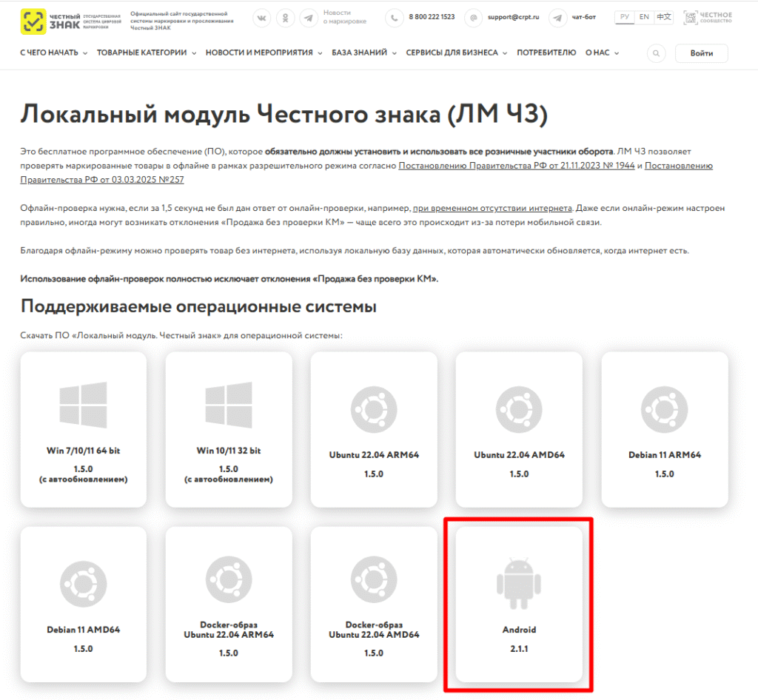Viewport: 758px width, 700px height.
Task: Click the Ubuntu 22.04 AMD64 label
Action: [519, 455]
